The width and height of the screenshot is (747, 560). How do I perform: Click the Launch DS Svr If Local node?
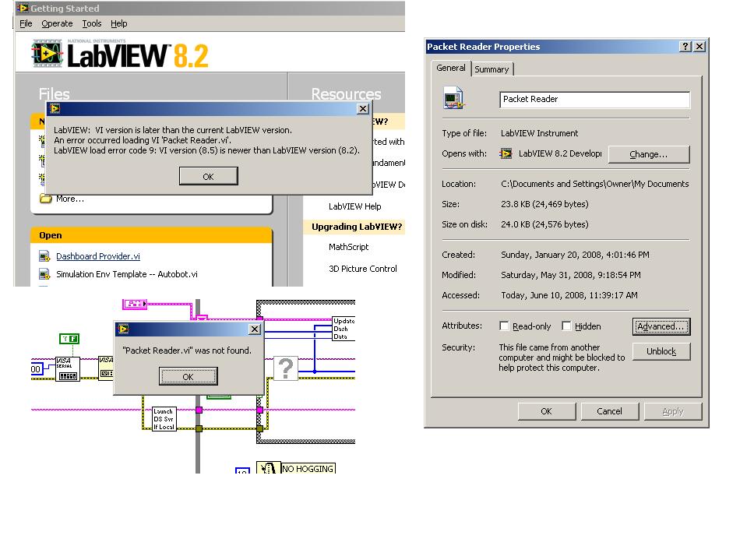164,419
